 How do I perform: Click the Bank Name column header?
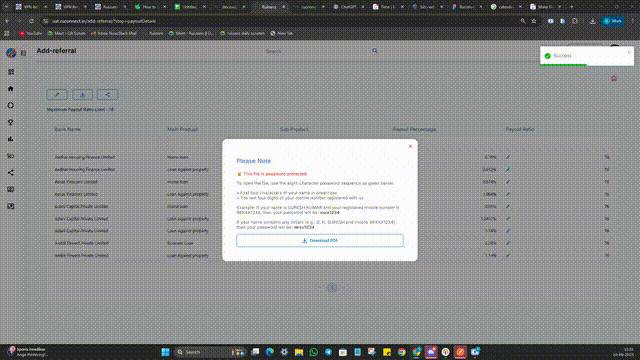[x=68, y=129]
